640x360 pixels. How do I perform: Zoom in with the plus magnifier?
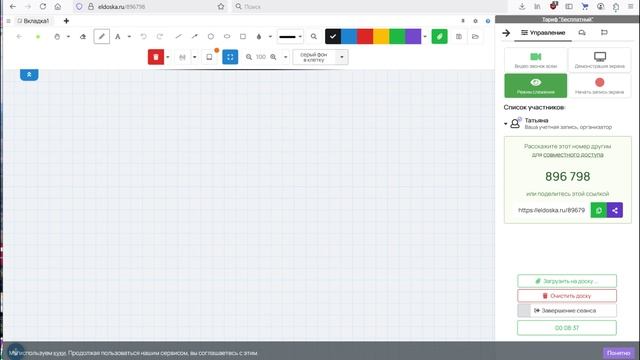273,57
